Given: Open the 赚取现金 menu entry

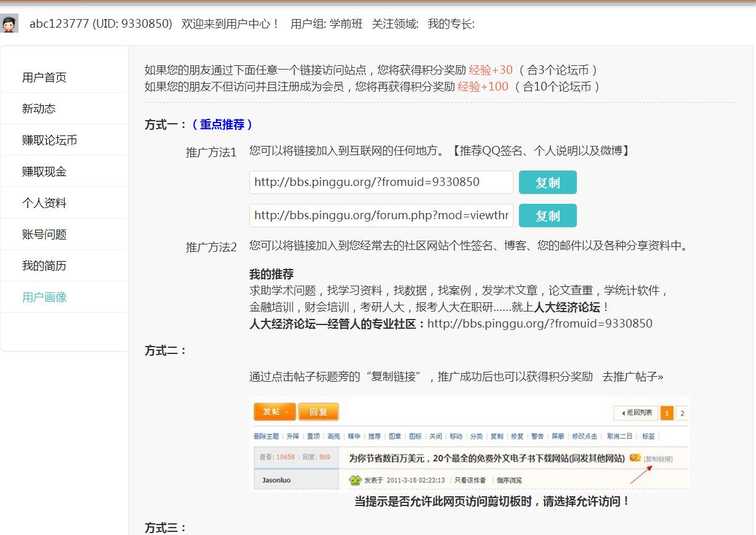Looking at the screenshot, I should coord(44,172).
